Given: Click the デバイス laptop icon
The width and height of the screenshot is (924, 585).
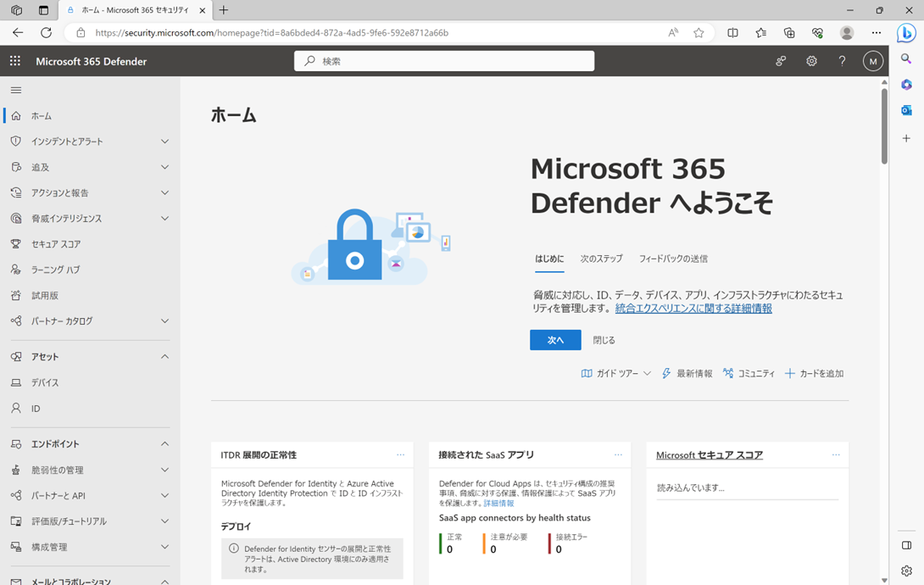Looking at the screenshot, I should click(16, 382).
